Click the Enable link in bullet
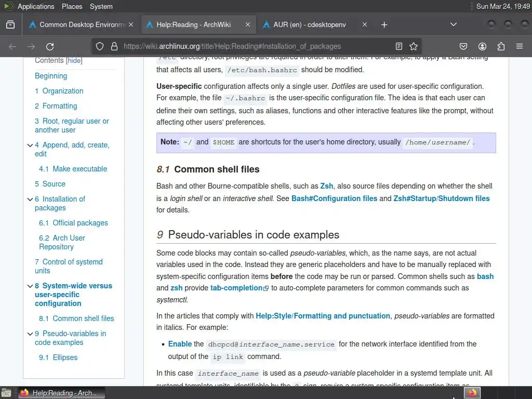Image resolution: width=532 pixels, height=399 pixels. pos(180,344)
